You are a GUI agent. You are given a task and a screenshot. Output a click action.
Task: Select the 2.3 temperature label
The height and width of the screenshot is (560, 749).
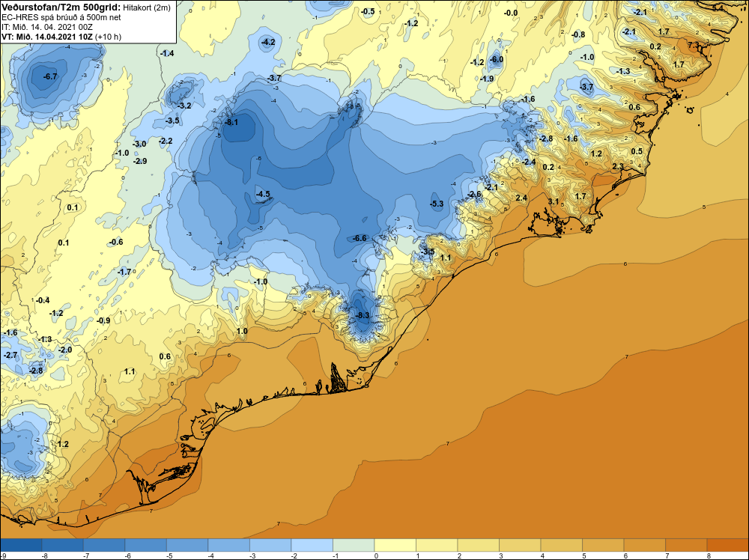(x=618, y=166)
